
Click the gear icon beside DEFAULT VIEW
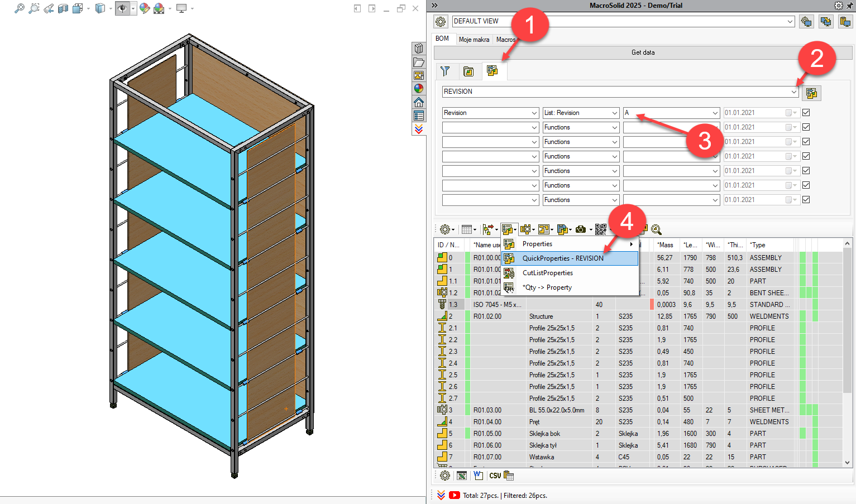[441, 21]
